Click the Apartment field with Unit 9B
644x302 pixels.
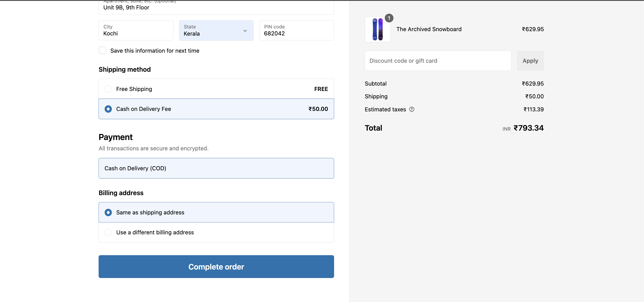pos(216,7)
